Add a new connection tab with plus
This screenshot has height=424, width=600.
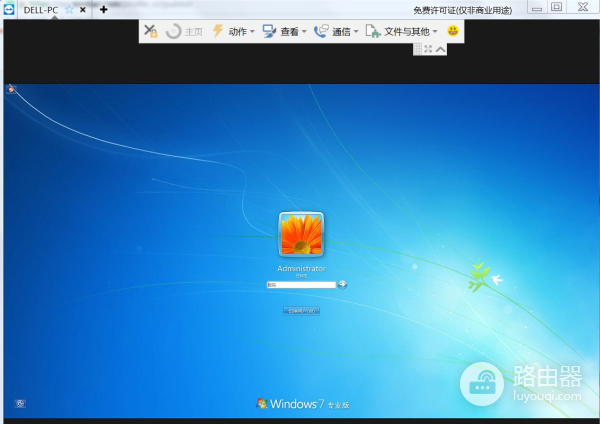pyautogui.click(x=103, y=9)
